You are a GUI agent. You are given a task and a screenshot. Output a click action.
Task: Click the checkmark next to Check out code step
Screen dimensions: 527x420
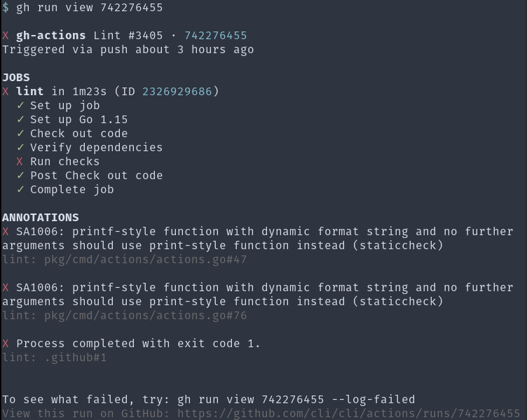click(20, 134)
